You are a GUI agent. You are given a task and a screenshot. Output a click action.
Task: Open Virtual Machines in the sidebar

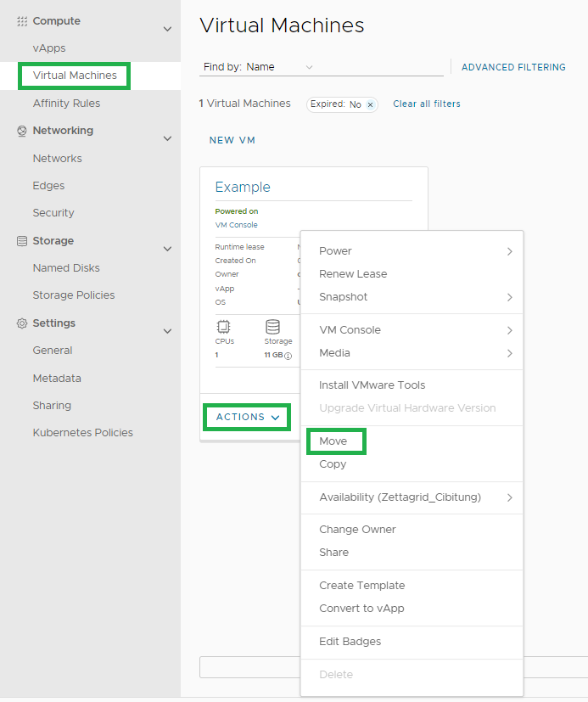click(75, 76)
